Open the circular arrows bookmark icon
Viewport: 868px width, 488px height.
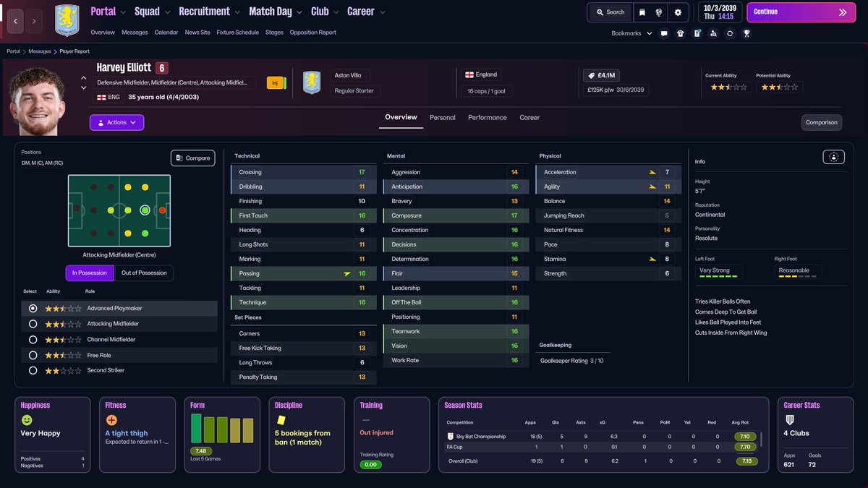click(730, 33)
